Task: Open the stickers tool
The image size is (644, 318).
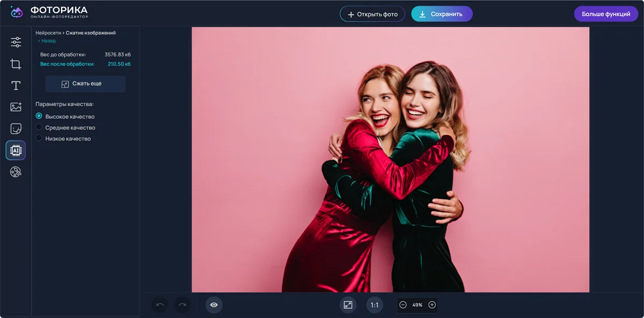Action: point(16,129)
